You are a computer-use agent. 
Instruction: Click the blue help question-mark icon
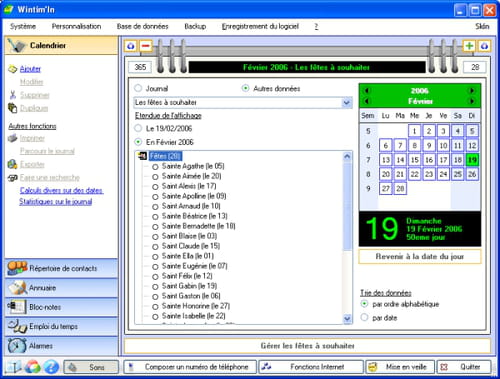(51, 367)
